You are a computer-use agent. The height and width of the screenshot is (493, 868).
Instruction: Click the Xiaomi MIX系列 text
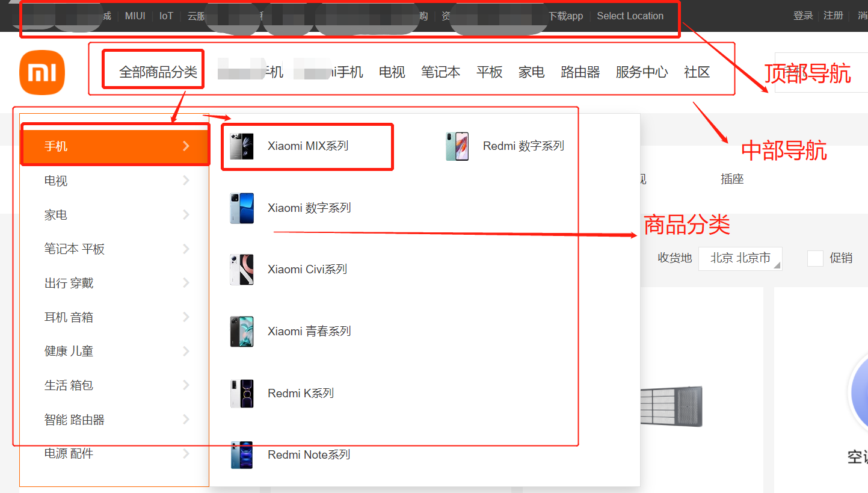[308, 146]
